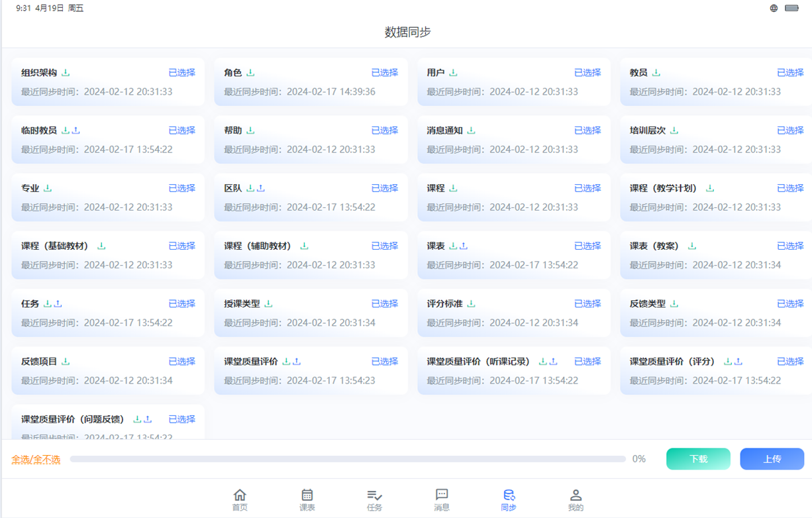Screen dimensions: 812x518
Task: Click the upload icon beside 区队
Action: [x=261, y=188]
